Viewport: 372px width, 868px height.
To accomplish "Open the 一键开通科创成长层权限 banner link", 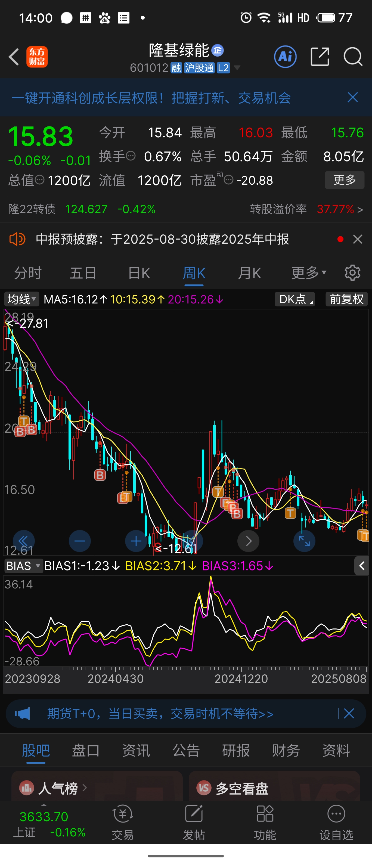I will click(x=151, y=98).
